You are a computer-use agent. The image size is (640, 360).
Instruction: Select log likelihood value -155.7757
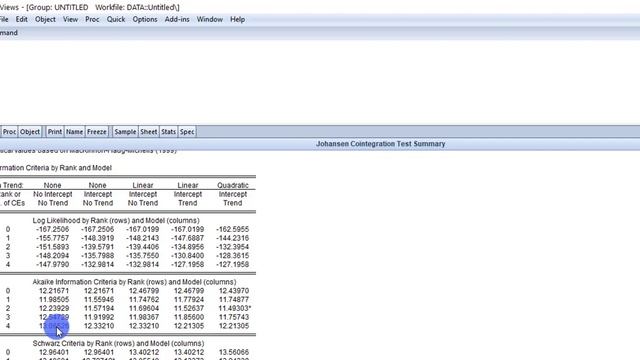point(53,238)
